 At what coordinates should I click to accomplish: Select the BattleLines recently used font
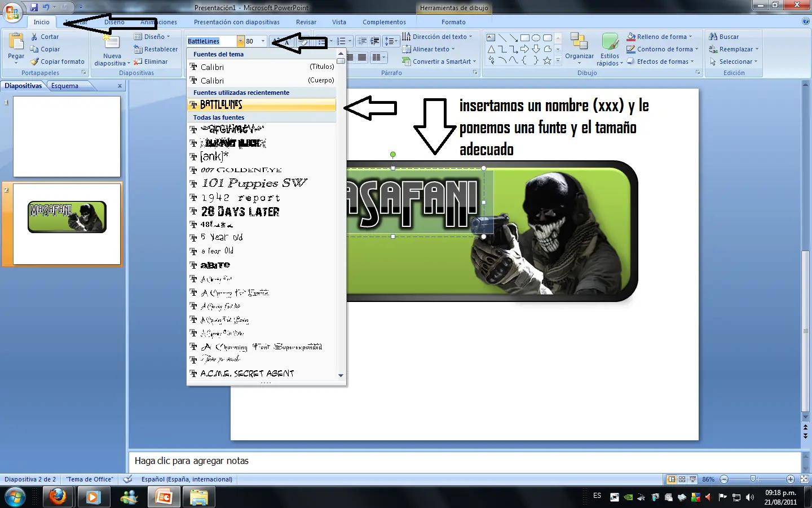(262, 105)
